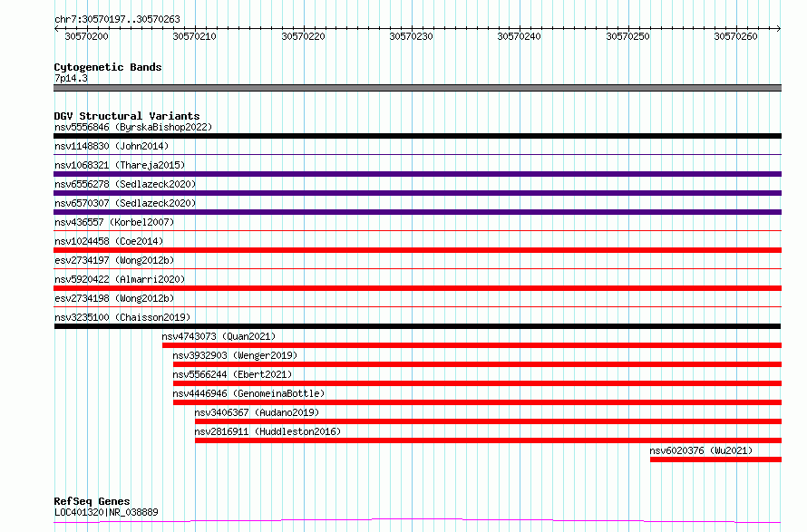Open variant nsv5556846 (ByrskaBishop2022)

pos(133,127)
